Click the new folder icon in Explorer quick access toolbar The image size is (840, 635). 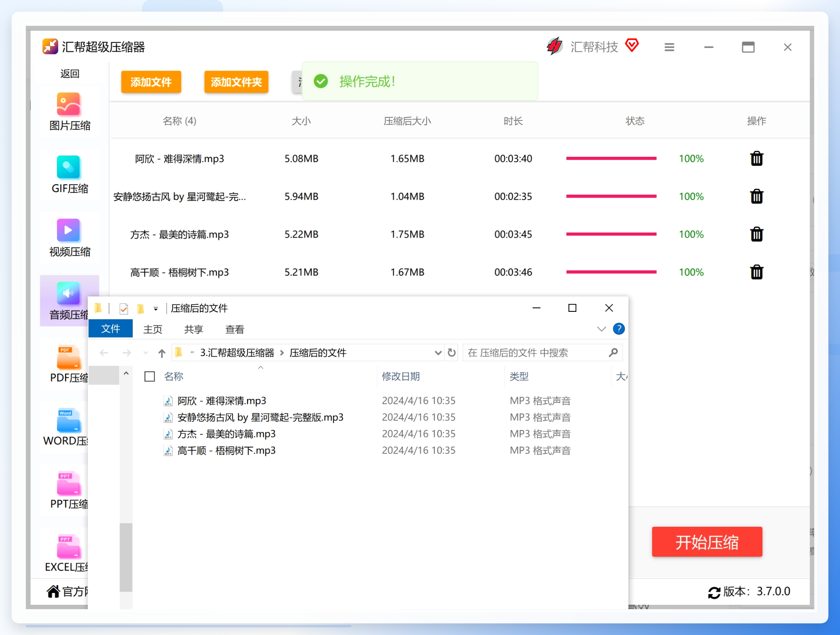click(x=141, y=309)
